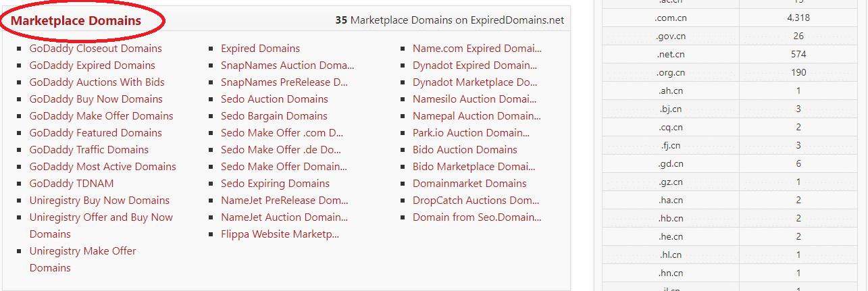The image size is (868, 291).
Task: Open Flippa Website Marketplace link
Action: (x=280, y=234)
